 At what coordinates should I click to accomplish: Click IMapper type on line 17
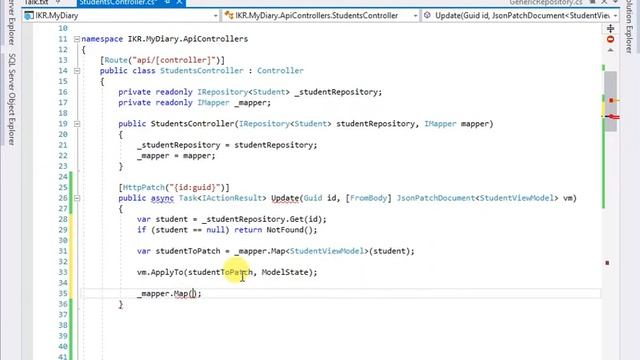(213, 102)
